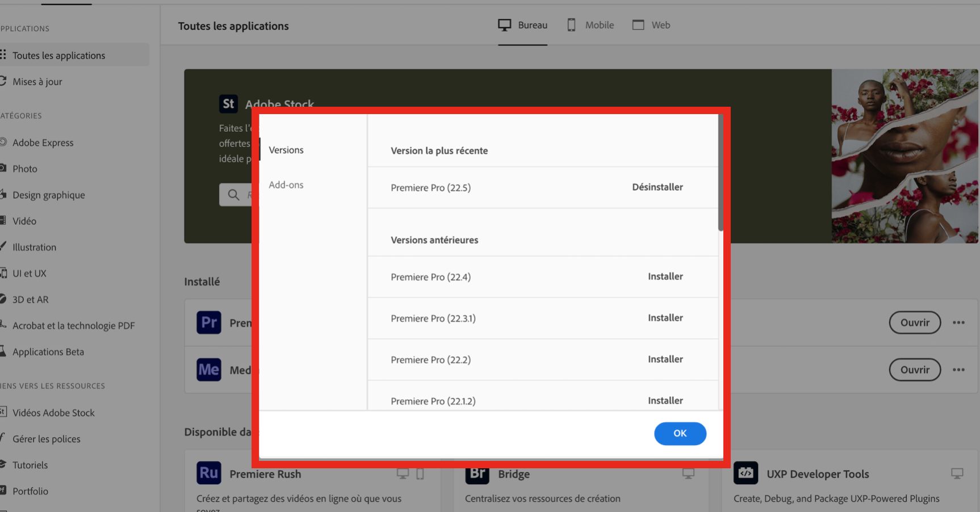Open the Vidéos Adobe Stock link
This screenshot has height=512, width=980.
[x=53, y=413]
